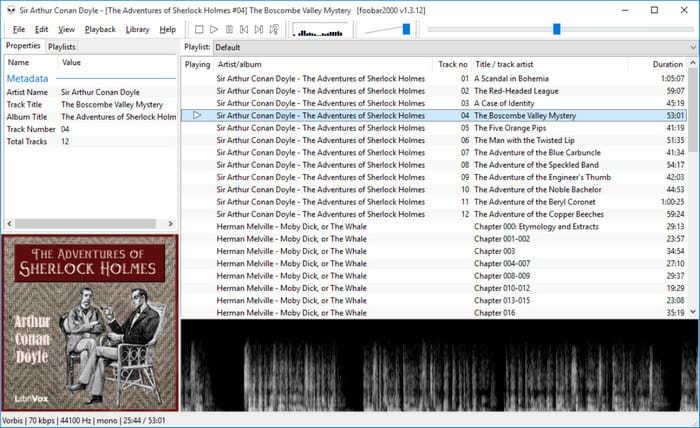Select Moby Dick Chapter 004-007
The height and width of the screenshot is (428, 700).
click(433, 264)
